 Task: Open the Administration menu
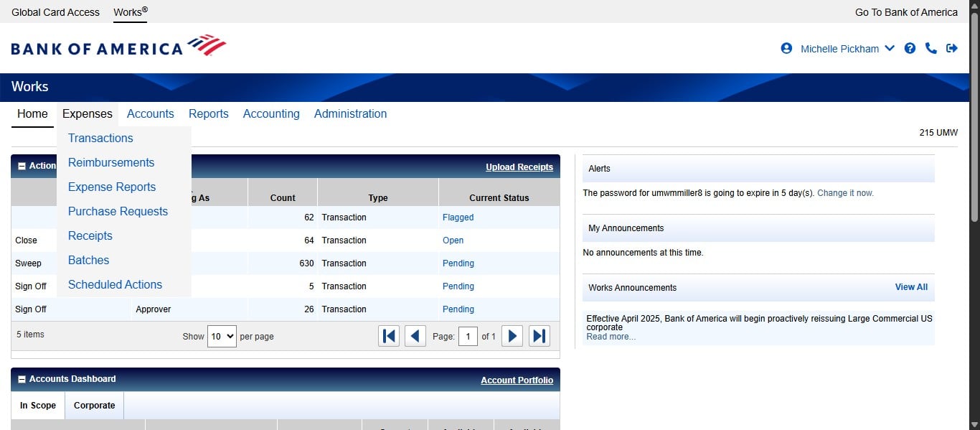350,113
